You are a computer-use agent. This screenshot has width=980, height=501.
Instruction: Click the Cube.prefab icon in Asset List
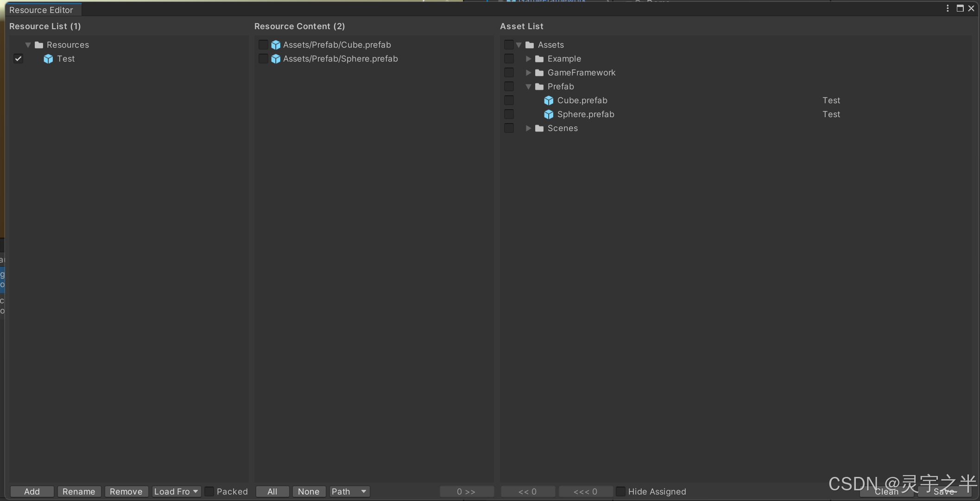tap(549, 100)
